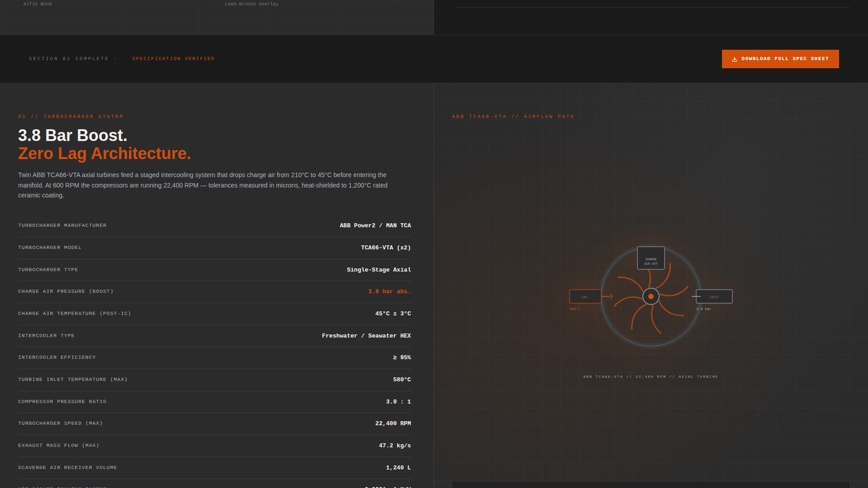Click the INLET node in the airflow diagram
The image size is (868, 488).
coord(714,297)
